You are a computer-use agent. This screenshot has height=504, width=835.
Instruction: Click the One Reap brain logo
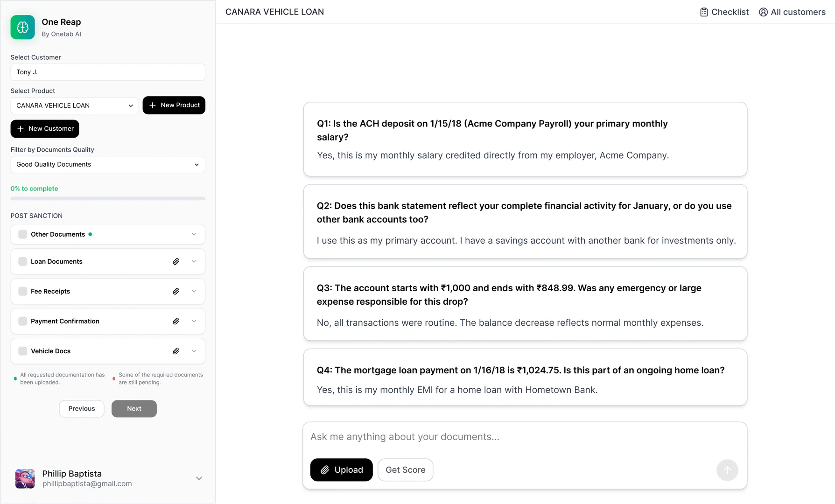pyautogui.click(x=22, y=27)
